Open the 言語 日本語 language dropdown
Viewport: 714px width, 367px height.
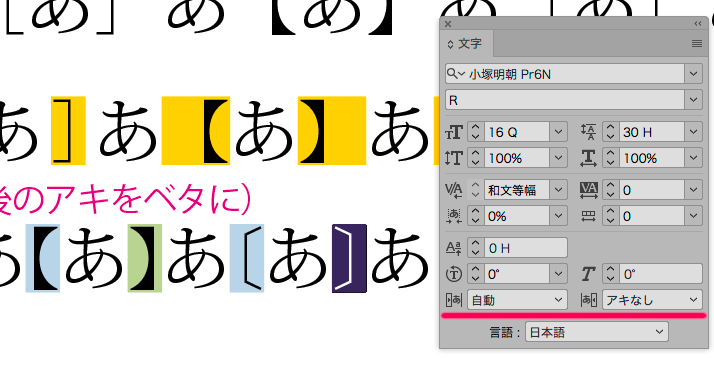pyautogui.click(x=597, y=332)
